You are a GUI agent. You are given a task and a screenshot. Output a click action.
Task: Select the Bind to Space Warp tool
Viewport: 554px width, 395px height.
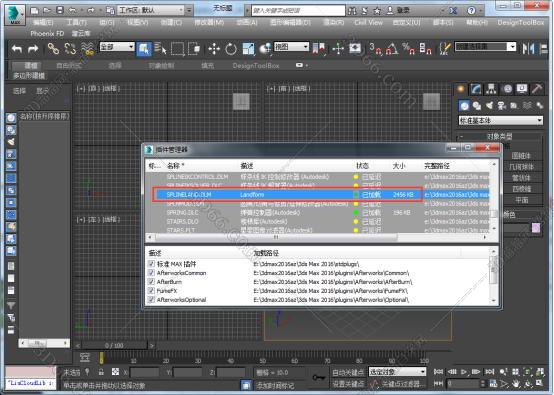tap(88, 48)
